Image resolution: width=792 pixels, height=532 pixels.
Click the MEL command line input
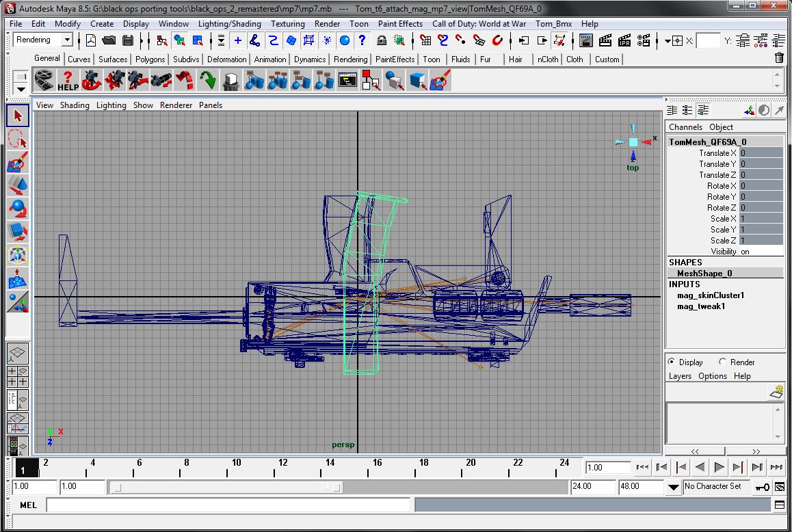click(228, 505)
